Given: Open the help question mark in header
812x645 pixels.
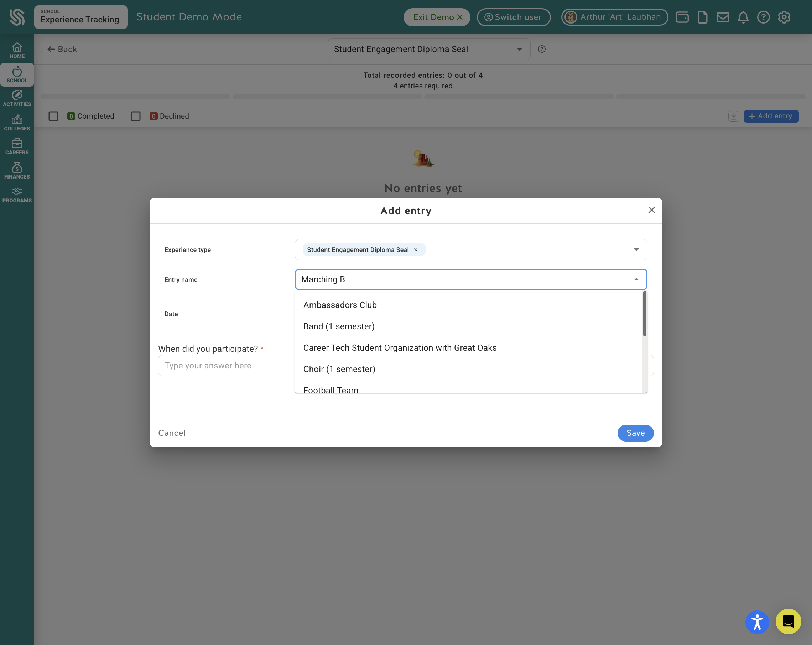Looking at the screenshot, I should coord(764,17).
